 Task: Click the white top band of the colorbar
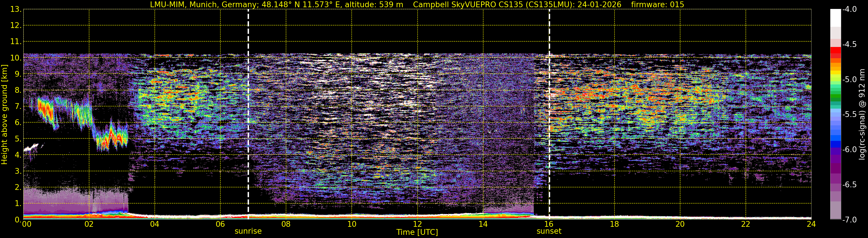click(836, 18)
